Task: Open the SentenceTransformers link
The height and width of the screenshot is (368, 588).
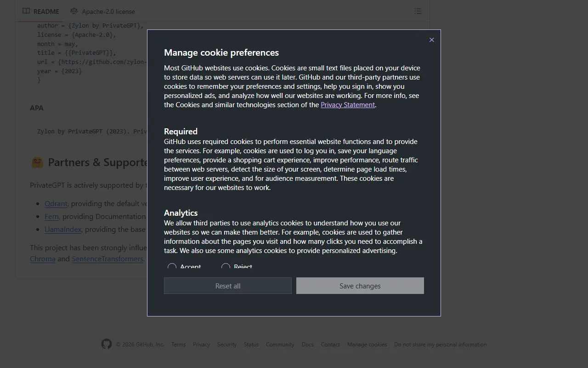Action: coord(107,259)
